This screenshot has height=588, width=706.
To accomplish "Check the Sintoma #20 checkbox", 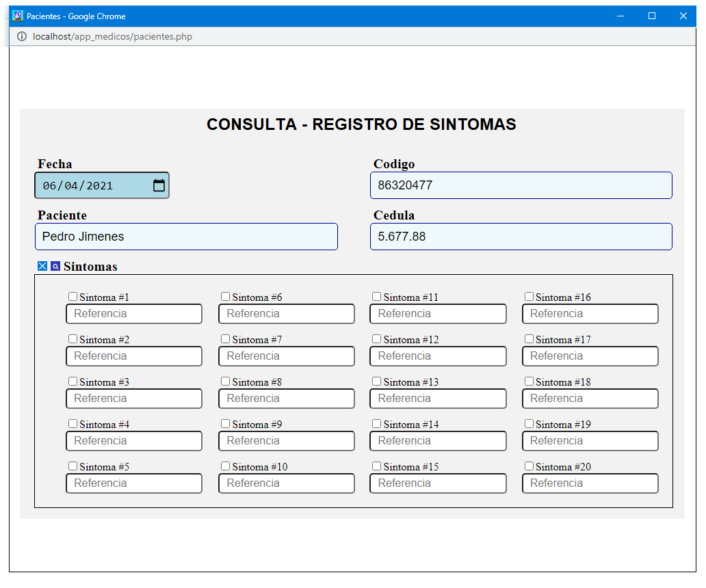I will coord(529,466).
